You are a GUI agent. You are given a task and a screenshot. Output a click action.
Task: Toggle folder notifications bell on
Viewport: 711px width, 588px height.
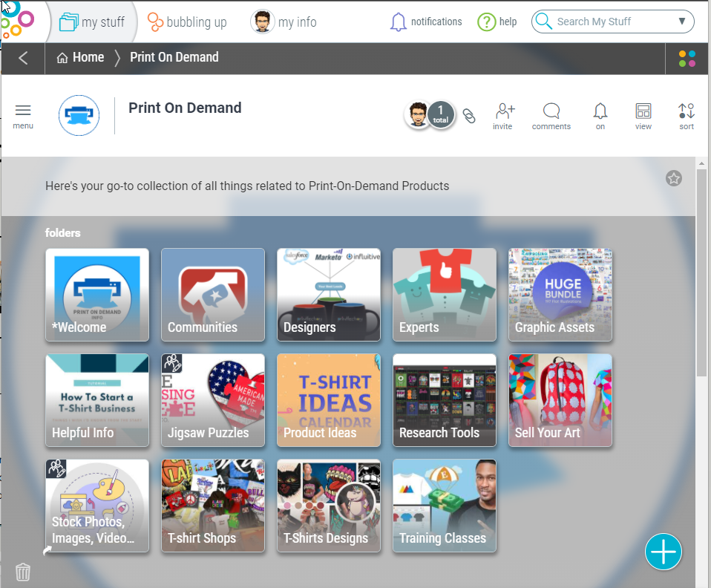[600, 116]
